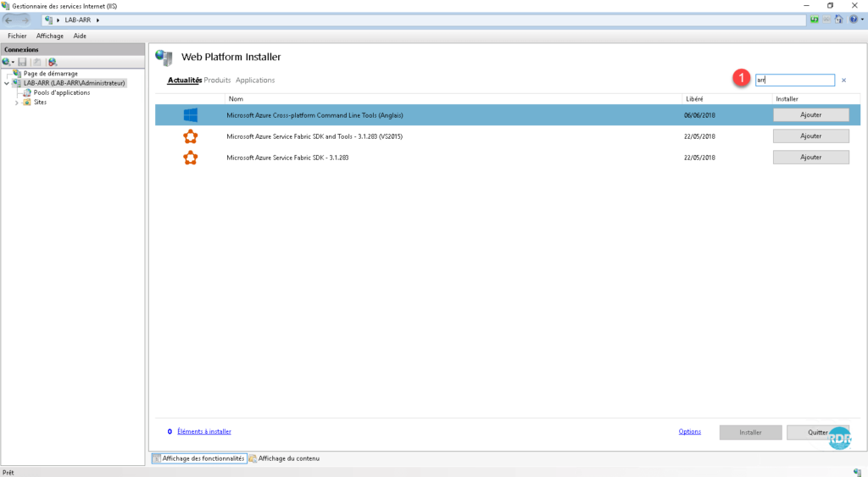Click Service Fabric SDK and Tools icon
Viewport: 868px width, 477px height.
pos(191,136)
